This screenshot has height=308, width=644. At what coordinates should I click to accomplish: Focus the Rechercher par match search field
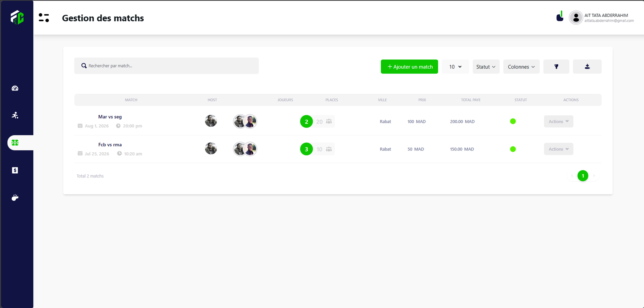pos(166,66)
